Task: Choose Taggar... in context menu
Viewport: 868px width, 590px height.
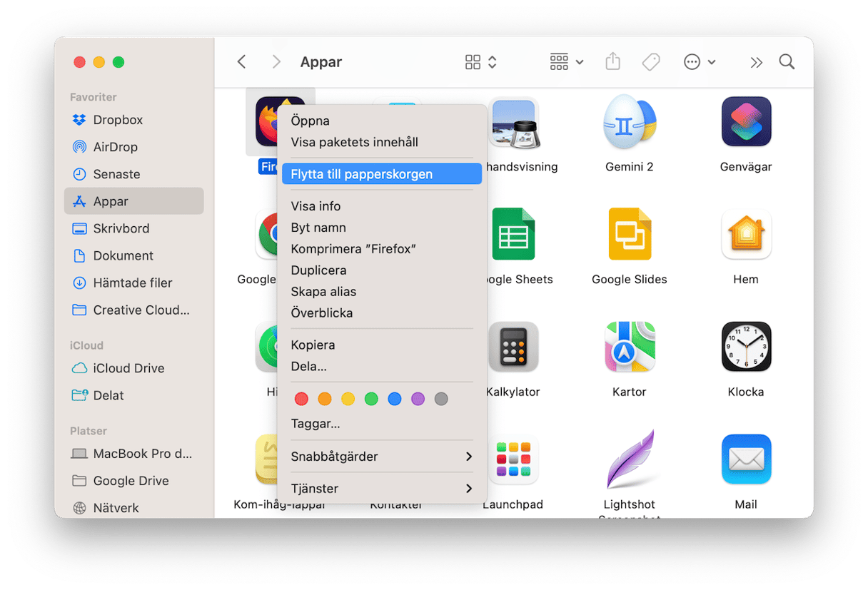Action: click(382, 424)
